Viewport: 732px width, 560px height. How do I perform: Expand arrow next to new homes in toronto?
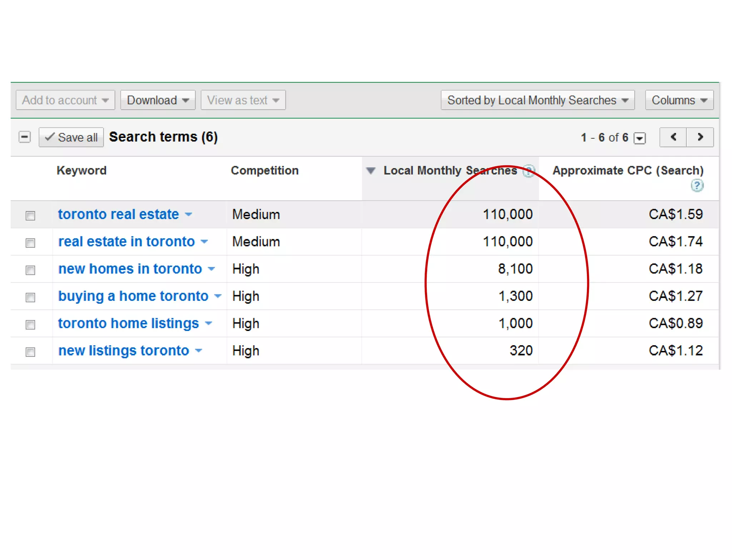point(211,269)
